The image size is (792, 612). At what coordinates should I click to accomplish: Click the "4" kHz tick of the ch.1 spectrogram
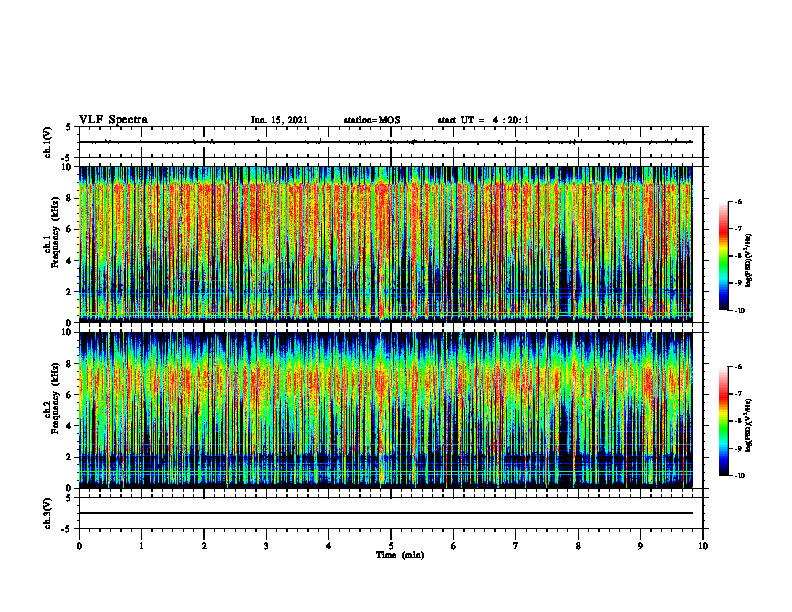[69, 261]
